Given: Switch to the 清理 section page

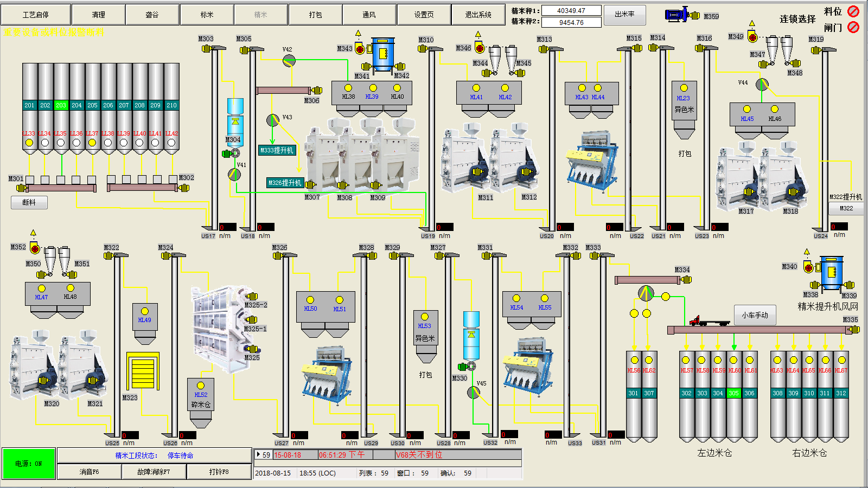Looking at the screenshot, I should [x=98, y=15].
